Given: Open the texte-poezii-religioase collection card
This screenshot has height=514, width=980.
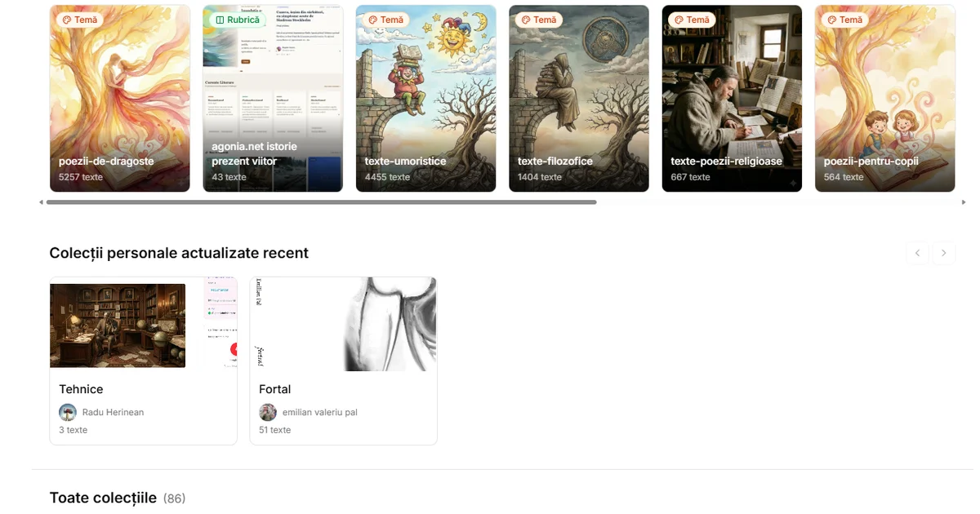Looking at the screenshot, I should click(x=732, y=99).
